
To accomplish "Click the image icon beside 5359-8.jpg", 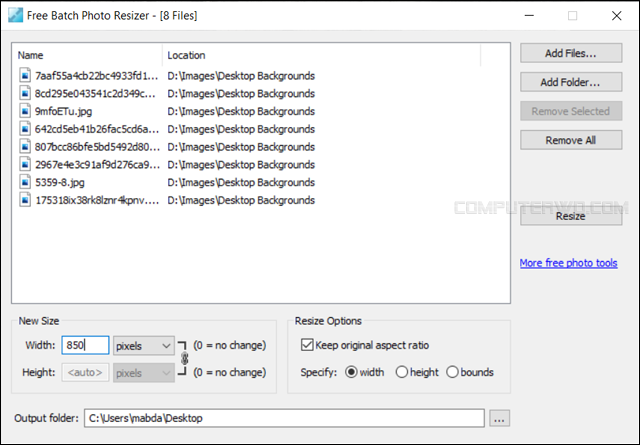I will pos(25,182).
